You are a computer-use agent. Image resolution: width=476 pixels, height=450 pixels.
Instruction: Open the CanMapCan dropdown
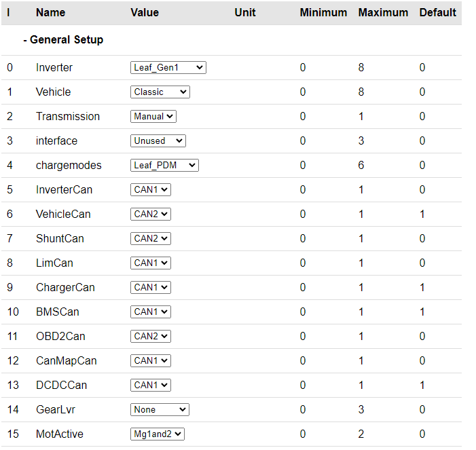pyautogui.click(x=150, y=361)
